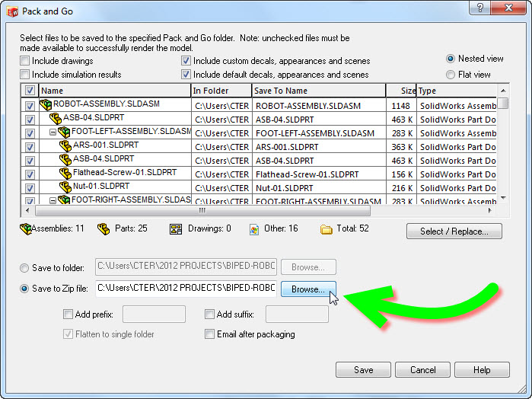532x399 pixels.
Task: Click the In Folder column header
Action: pos(221,91)
